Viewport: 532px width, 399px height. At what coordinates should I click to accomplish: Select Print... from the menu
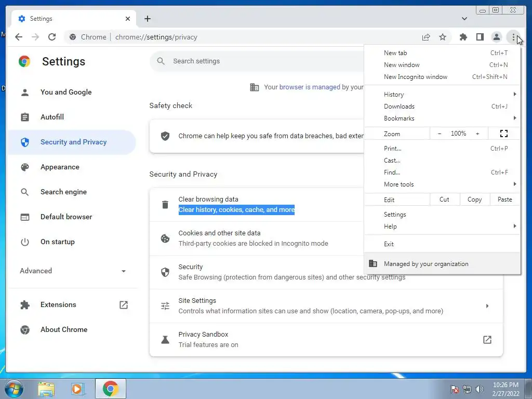pyautogui.click(x=442, y=148)
